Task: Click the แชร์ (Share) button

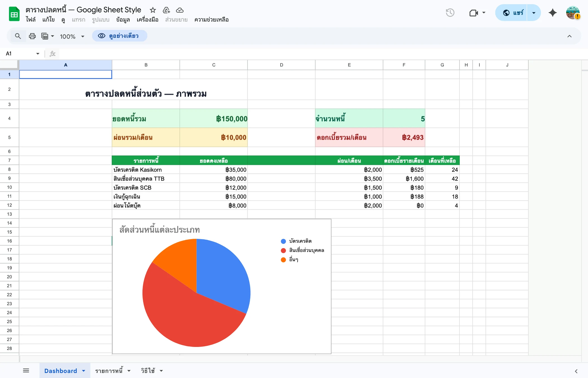Action: [x=517, y=13]
